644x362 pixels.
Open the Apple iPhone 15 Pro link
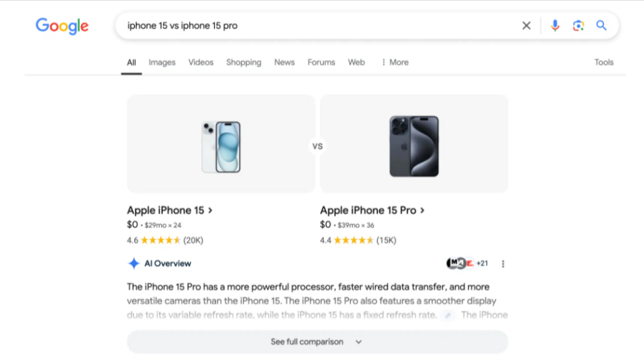click(372, 210)
